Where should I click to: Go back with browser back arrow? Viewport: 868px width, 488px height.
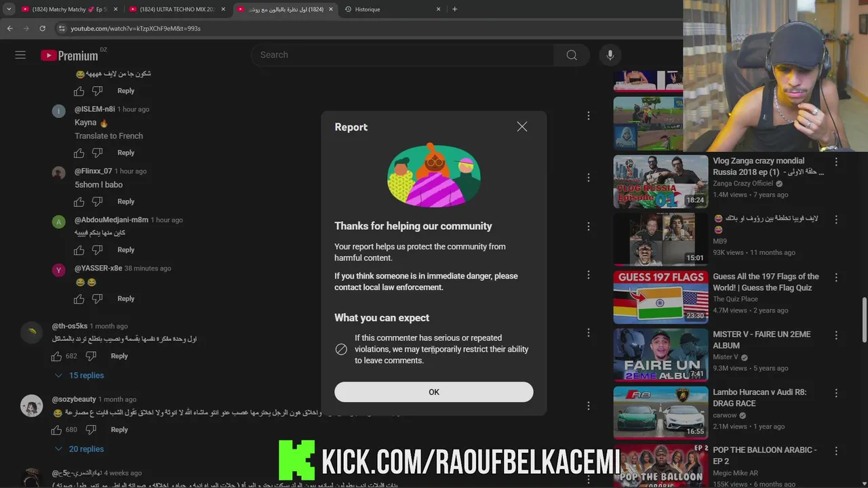coord(9,28)
